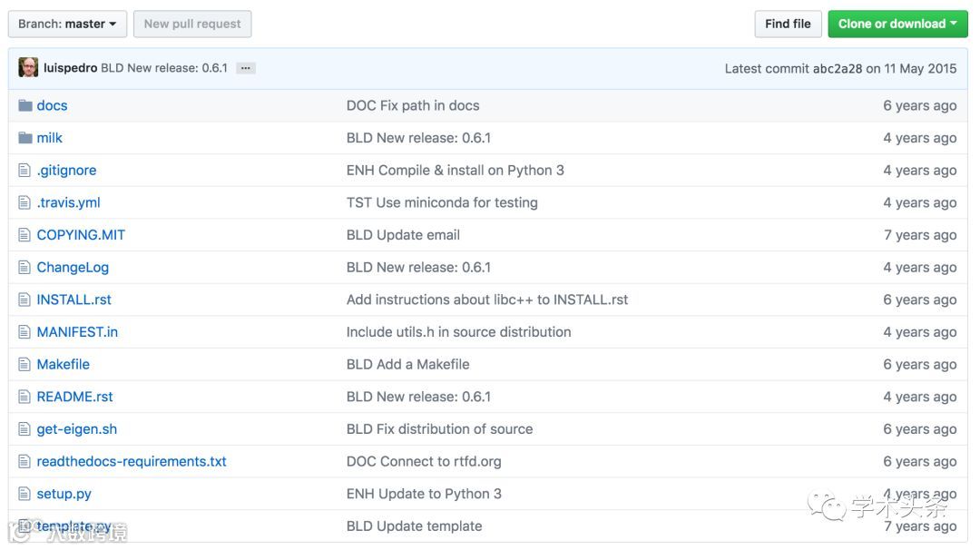Open the luispedro author link
Viewport: 980px width, 550px height.
coord(70,68)
